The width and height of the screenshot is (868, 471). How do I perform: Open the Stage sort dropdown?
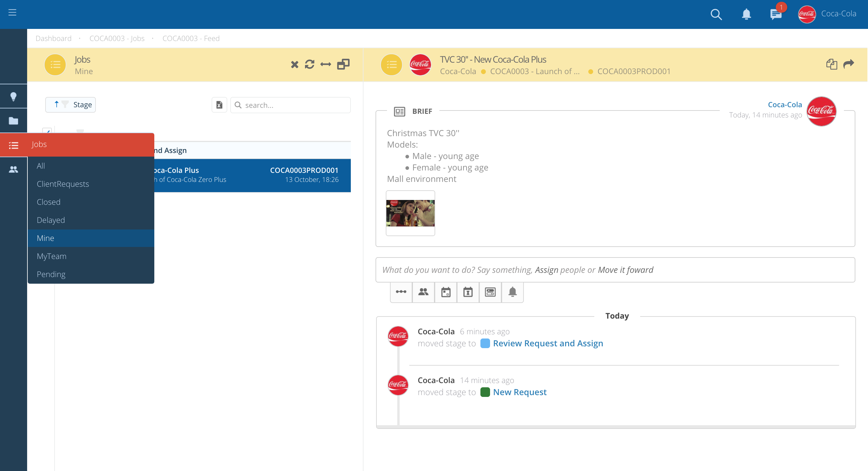pos(71,104)
